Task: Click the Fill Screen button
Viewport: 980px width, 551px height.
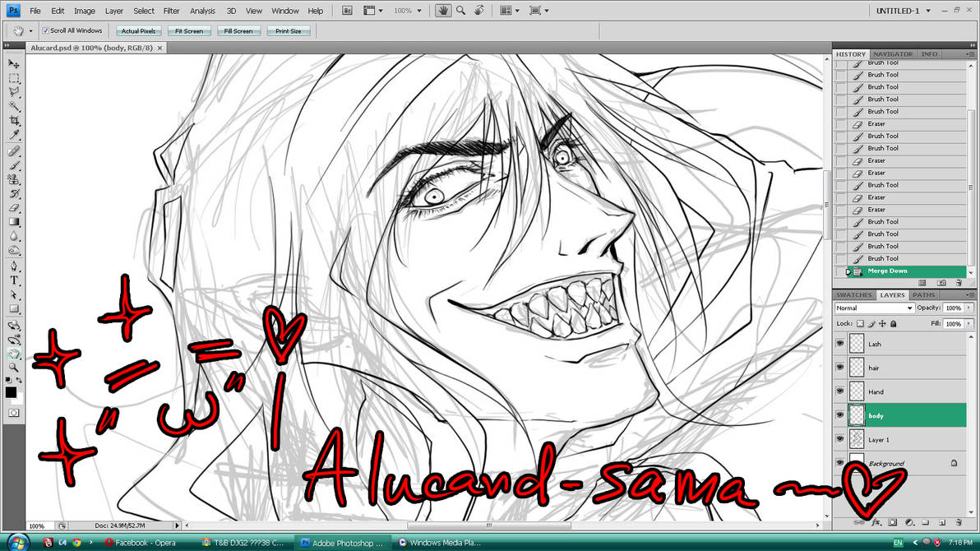Action: click(x=238, y=30)
